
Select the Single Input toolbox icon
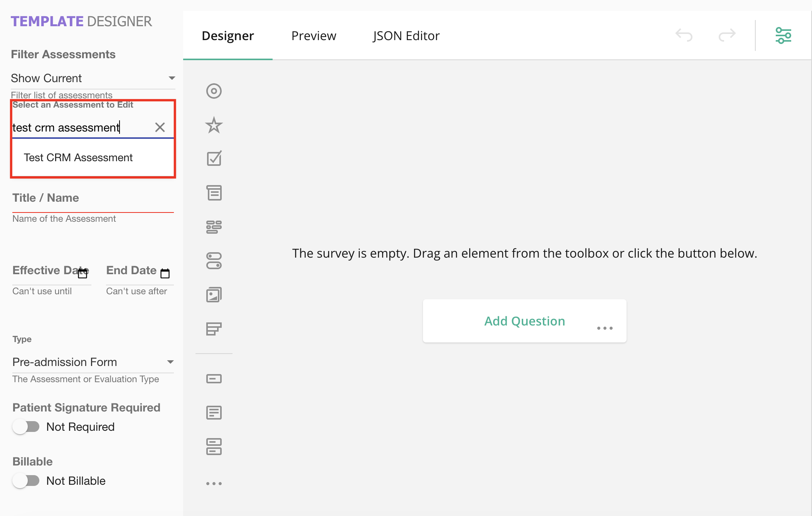(214, 379)
